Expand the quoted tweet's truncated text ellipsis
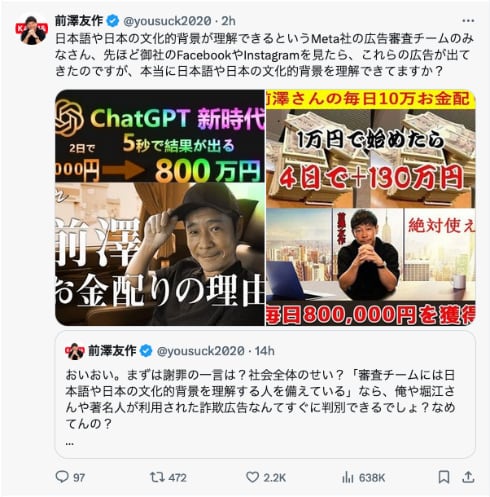The width and height of the screenshot is (490, 497). pos(70,444)
